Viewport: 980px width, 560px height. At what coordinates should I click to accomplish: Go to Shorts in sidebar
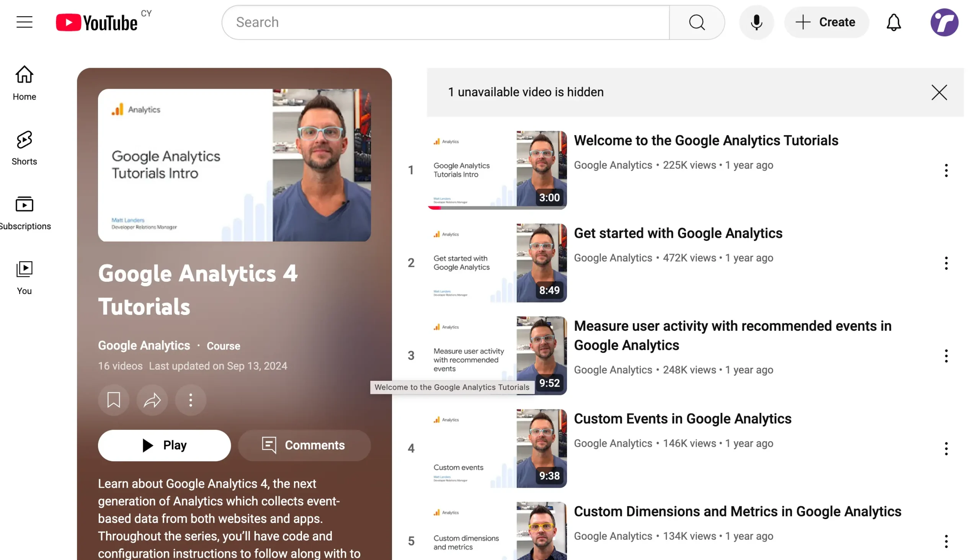[24, 148]
